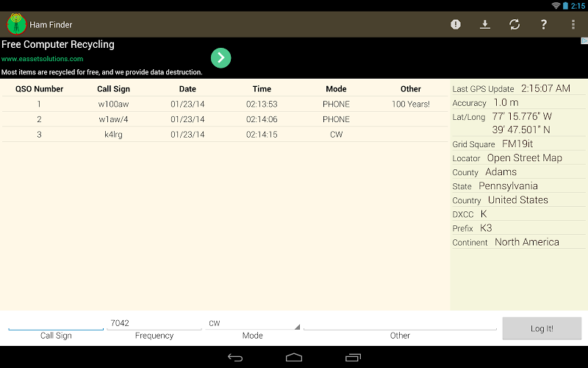This screenshot has height=368, width=588.
Task: Open help with the question mark icon
Action: tap(544, 24)
